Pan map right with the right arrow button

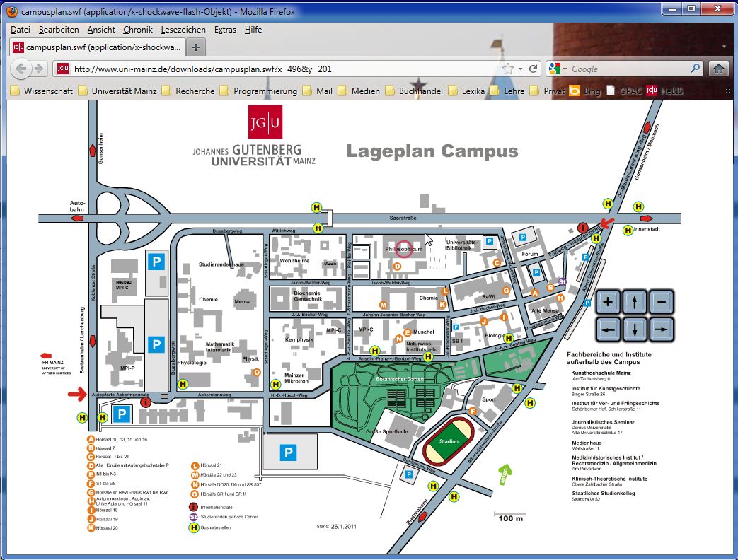(662, 329)
